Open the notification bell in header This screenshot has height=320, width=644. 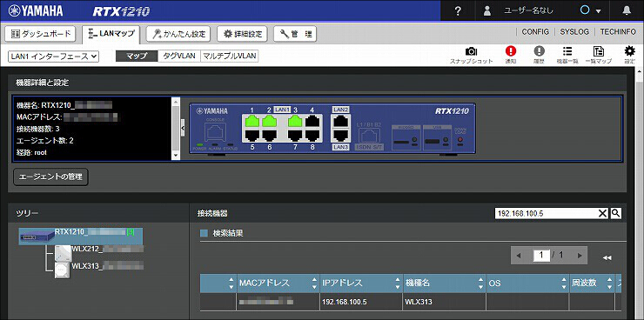point(627,11)
